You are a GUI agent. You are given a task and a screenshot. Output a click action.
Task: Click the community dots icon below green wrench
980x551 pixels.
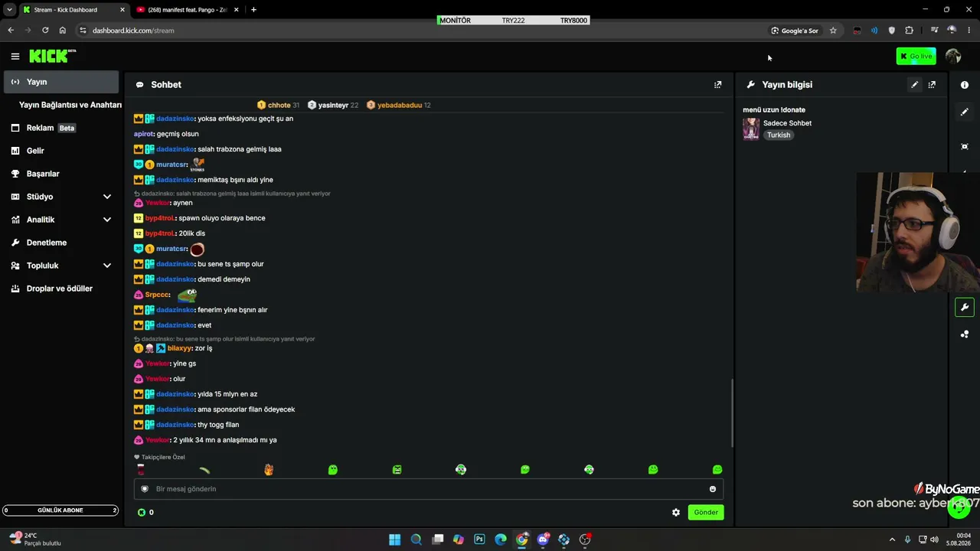point(965,334)
